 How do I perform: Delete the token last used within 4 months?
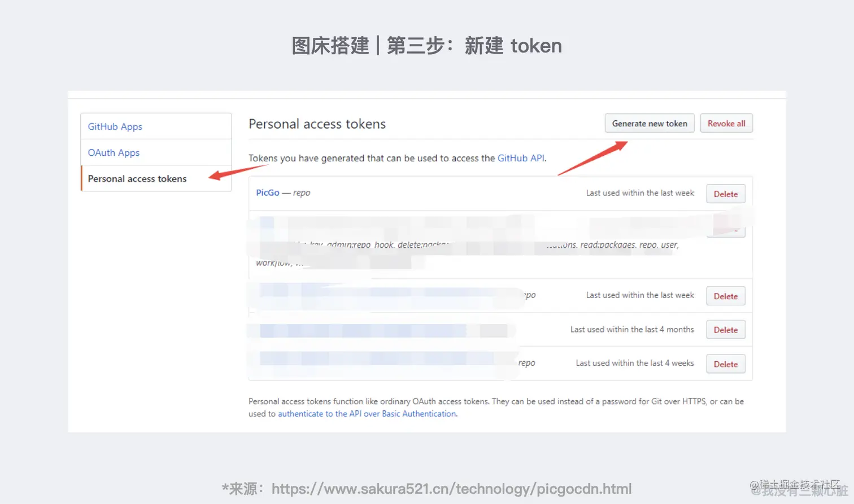(726, 330)
